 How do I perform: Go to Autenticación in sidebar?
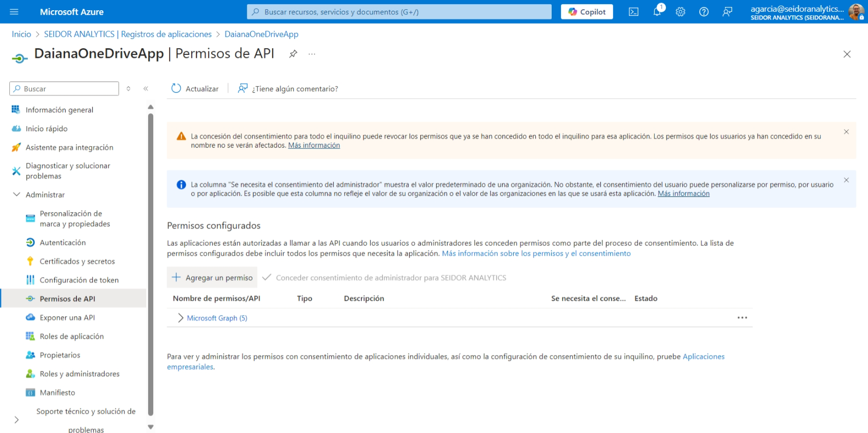point(63,242)
